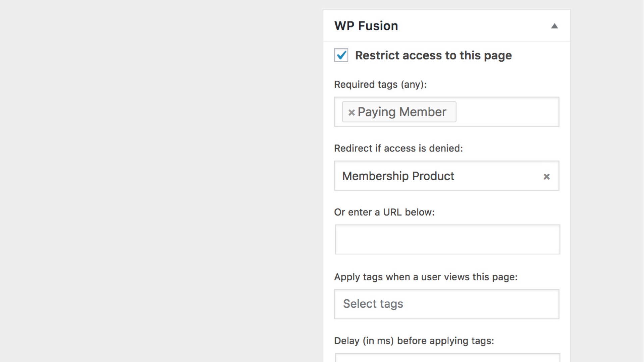
Task: Click the WP Fusion panel heading
Action: (366, 26)
